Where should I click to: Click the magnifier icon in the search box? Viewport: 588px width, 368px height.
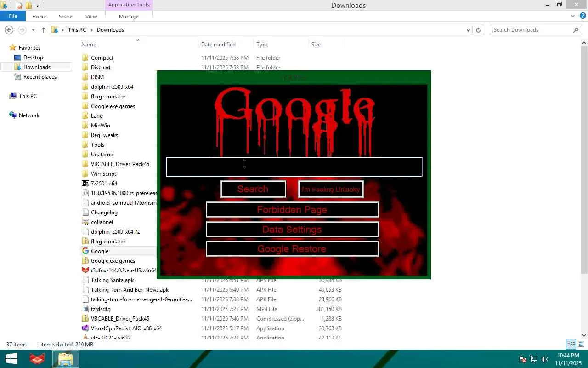(576, 30)
